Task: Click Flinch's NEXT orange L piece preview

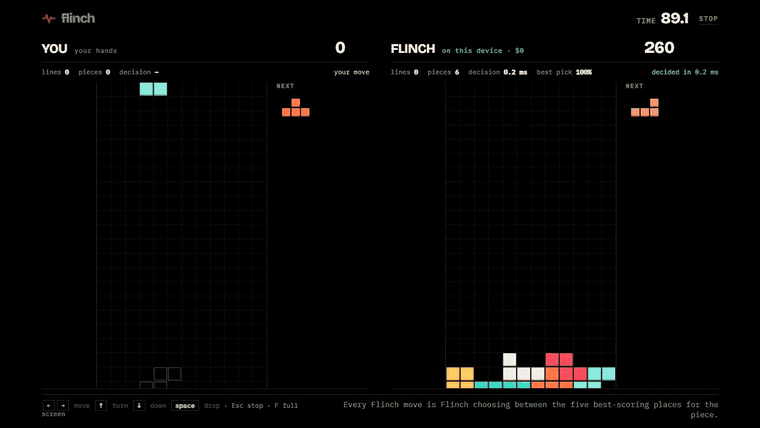Action: coord(645,108)
